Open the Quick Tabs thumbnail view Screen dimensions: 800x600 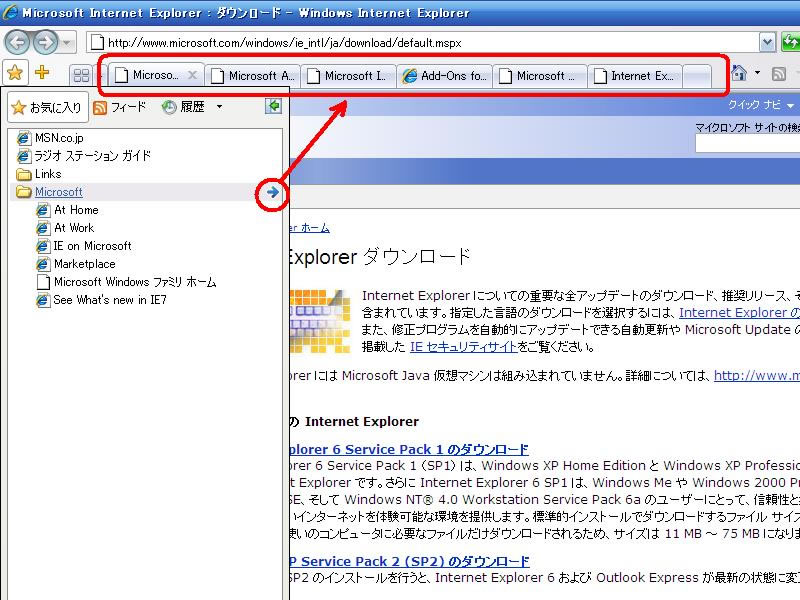pyautogui.click(x=82, y=76)
